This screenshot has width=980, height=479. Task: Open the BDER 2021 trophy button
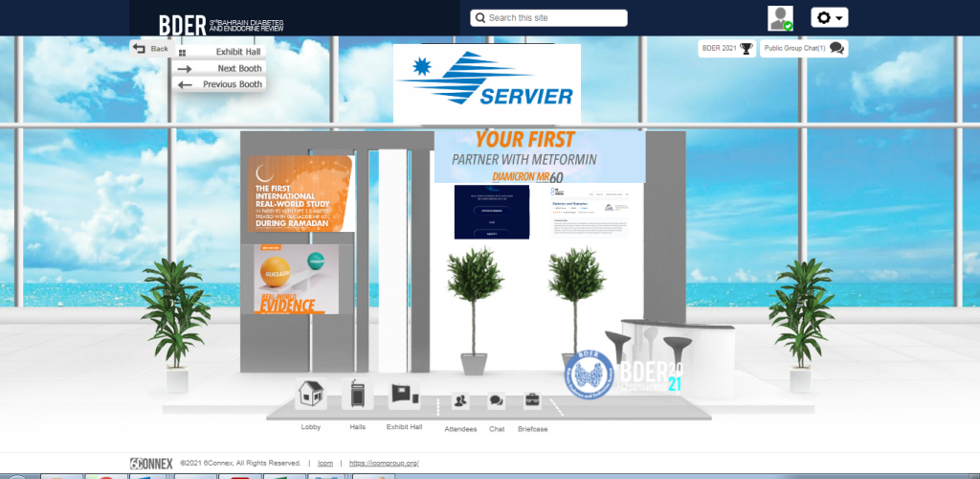coord(726,48)
